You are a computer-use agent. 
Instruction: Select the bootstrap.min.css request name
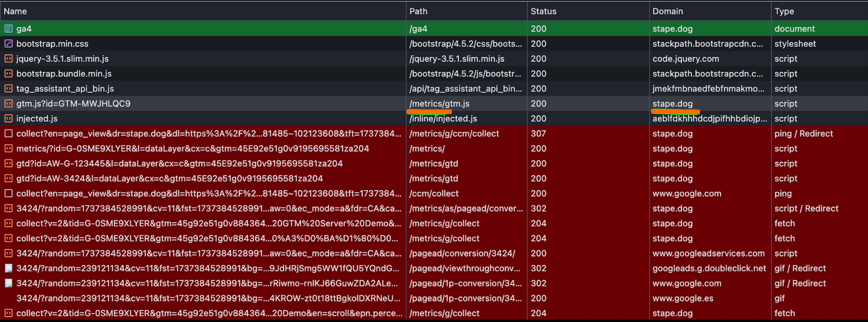coord(52,43)
